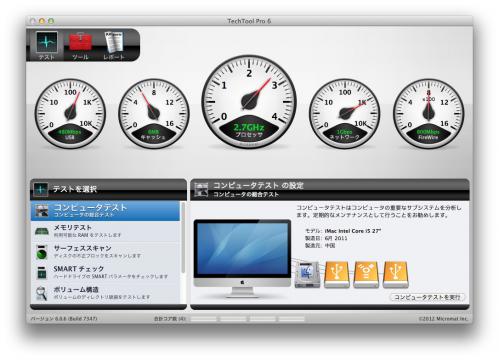Click the SMART check drive icon
Image resolution: width=499 pixels, height=360 pixels.
pos(42,273)
